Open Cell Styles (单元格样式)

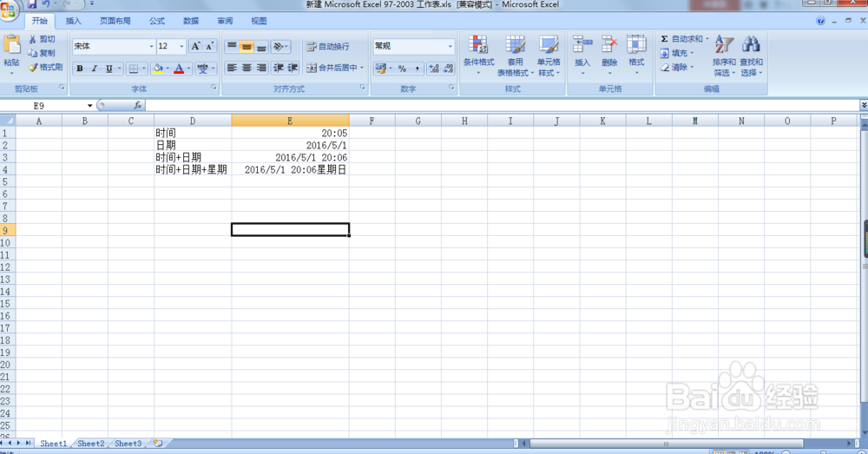coord(549,56)
